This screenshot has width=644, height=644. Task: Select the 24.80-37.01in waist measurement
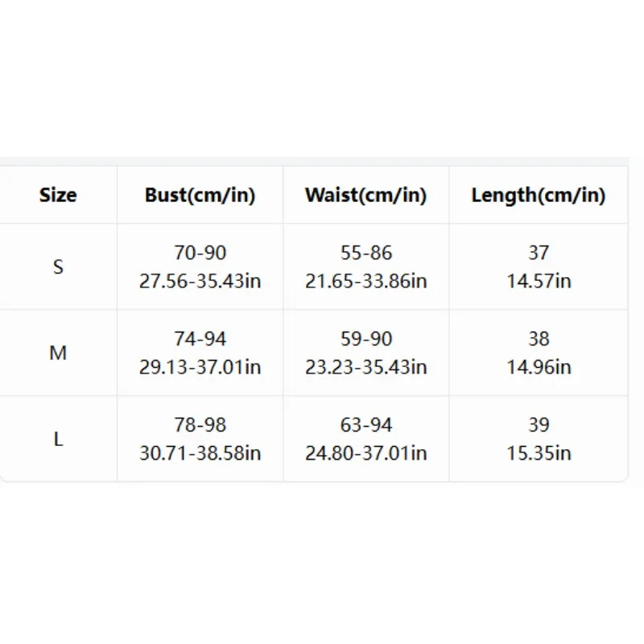[x=366, y=453]
